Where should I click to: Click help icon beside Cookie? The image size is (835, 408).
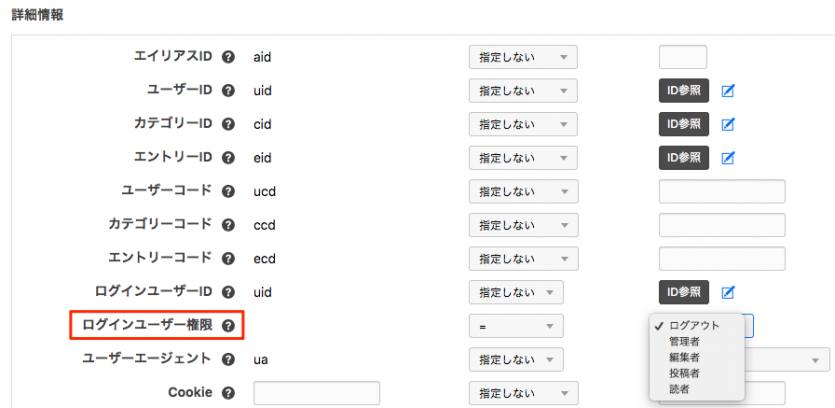tap(229, 393)
